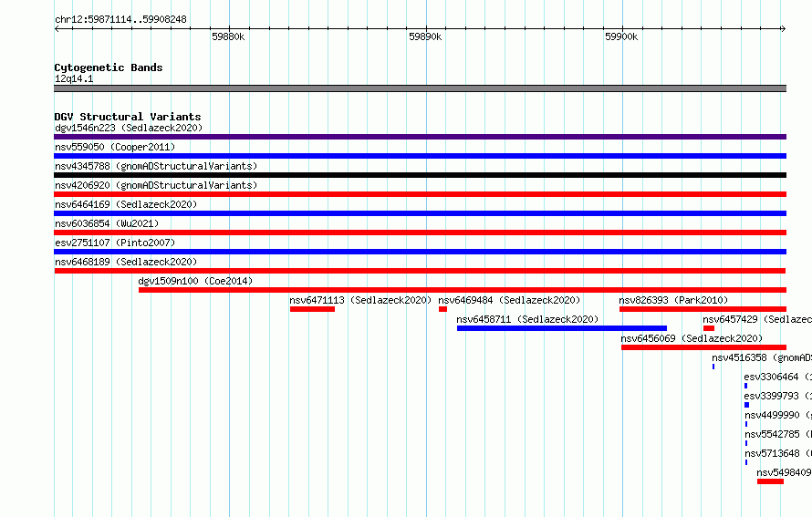Screen dimensions: 812x517
Task: Click the red dgv1509n100 variant bar
Action: pos(463,290)
